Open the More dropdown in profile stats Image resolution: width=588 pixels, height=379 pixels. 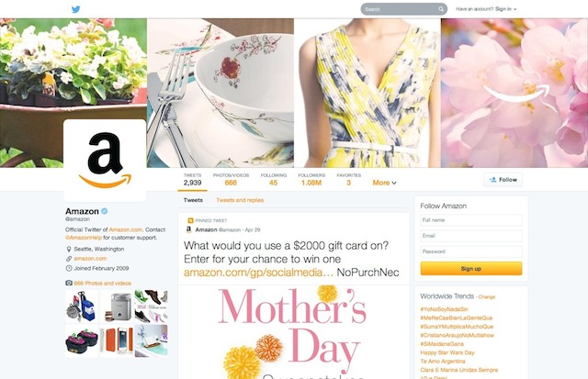384,183
